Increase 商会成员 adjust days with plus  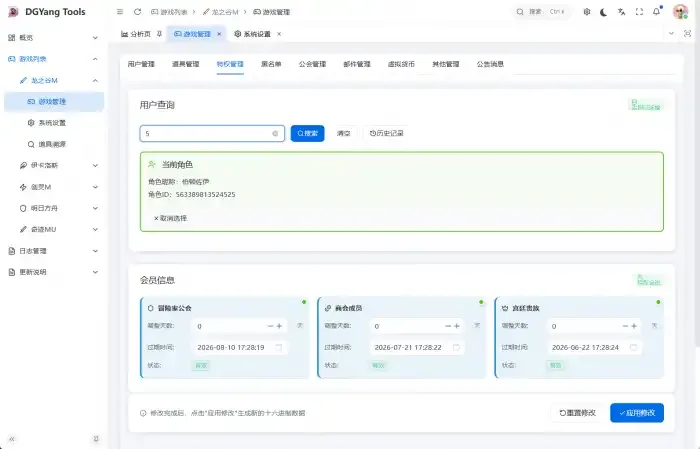[x=457, y=326]
